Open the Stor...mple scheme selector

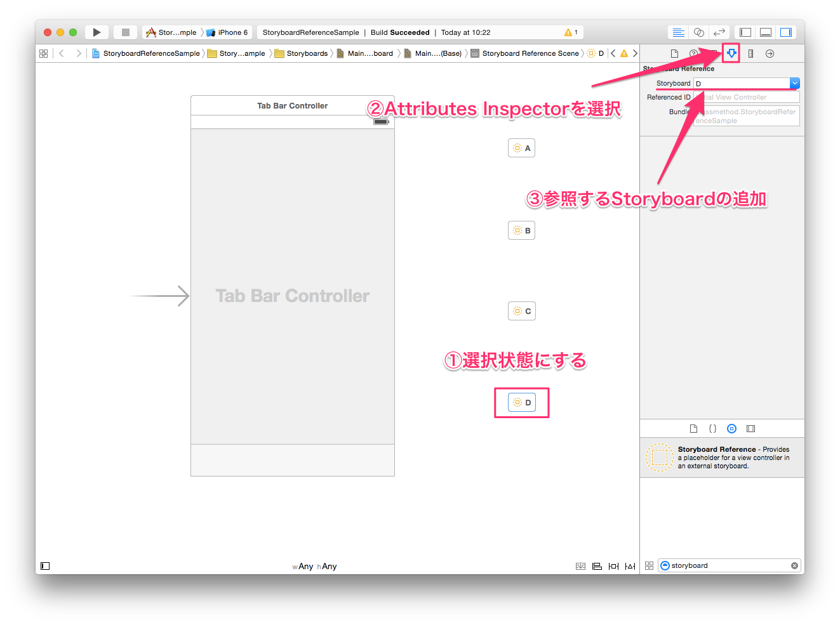[x=171, y=32]
